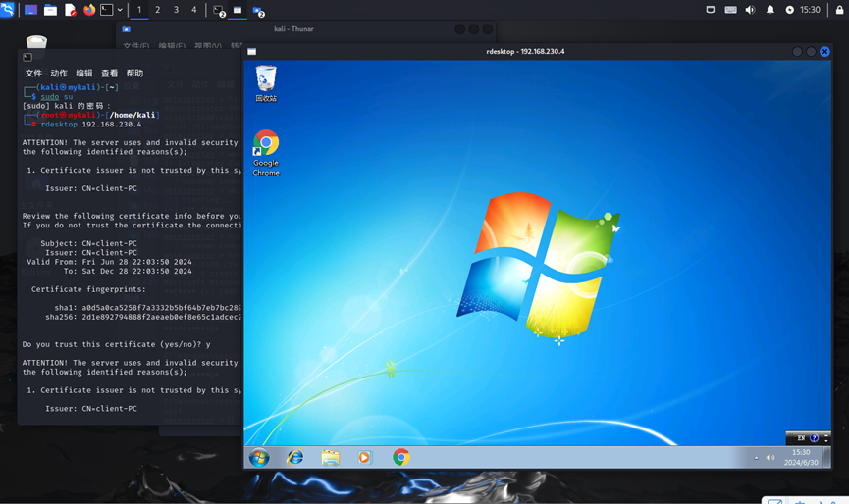Open Windows Explorer from the taskbar

[x=331, y=458]
